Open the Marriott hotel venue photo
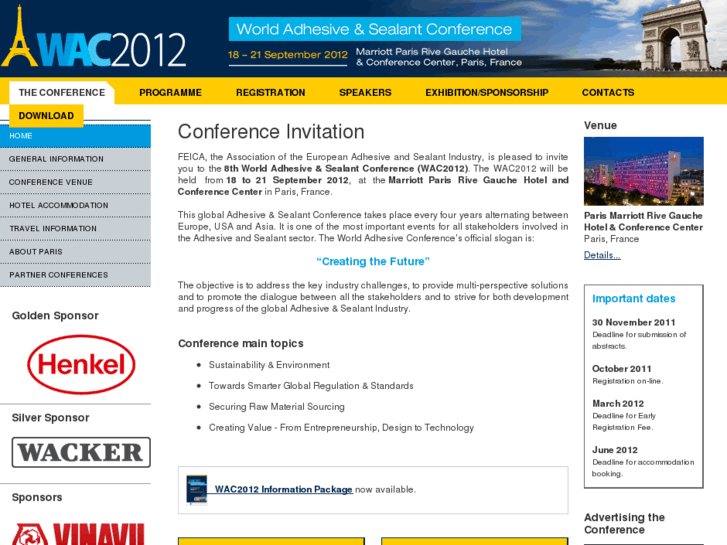 (644, 171)
